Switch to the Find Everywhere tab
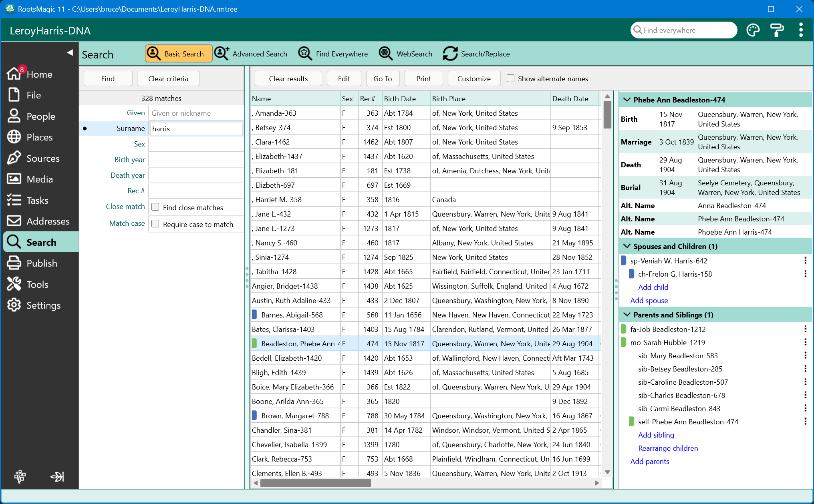 tap(333, 54)
